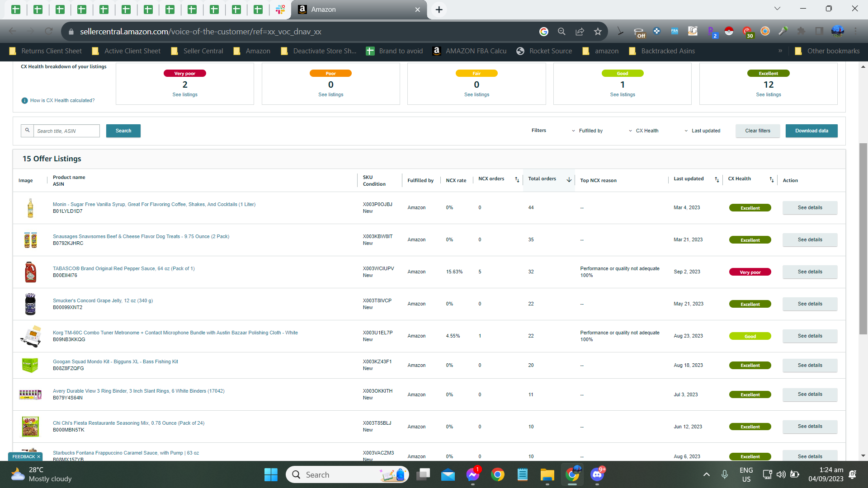Viewport: 868px width, 488px height.
Task: Open Messenger from the taskbar
Action: [473, 475]
